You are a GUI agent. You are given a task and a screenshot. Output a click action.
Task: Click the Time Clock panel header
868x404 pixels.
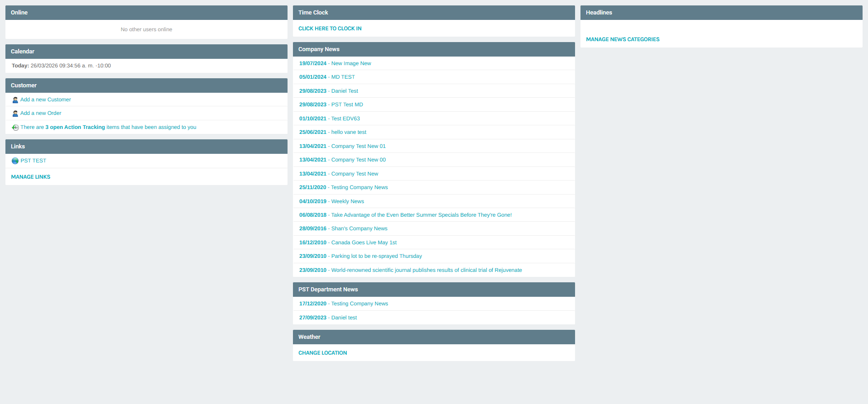point(434,13)
